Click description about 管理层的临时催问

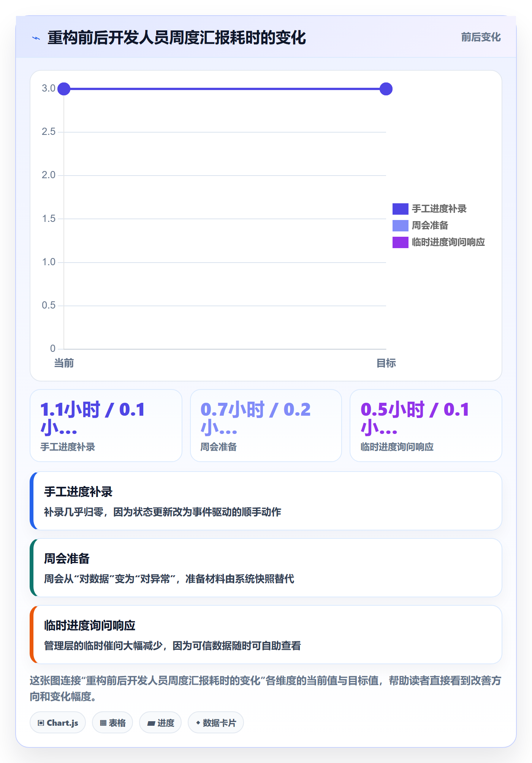[173, 646]
